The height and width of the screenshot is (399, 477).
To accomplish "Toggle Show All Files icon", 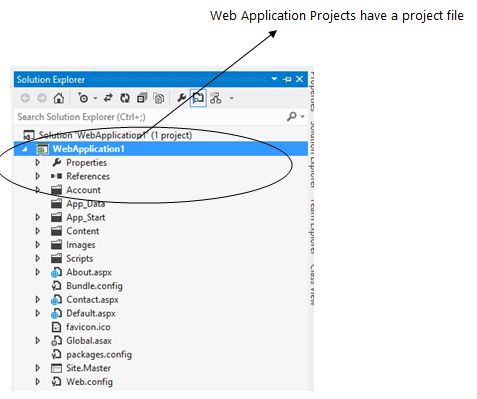I will 159,98.
